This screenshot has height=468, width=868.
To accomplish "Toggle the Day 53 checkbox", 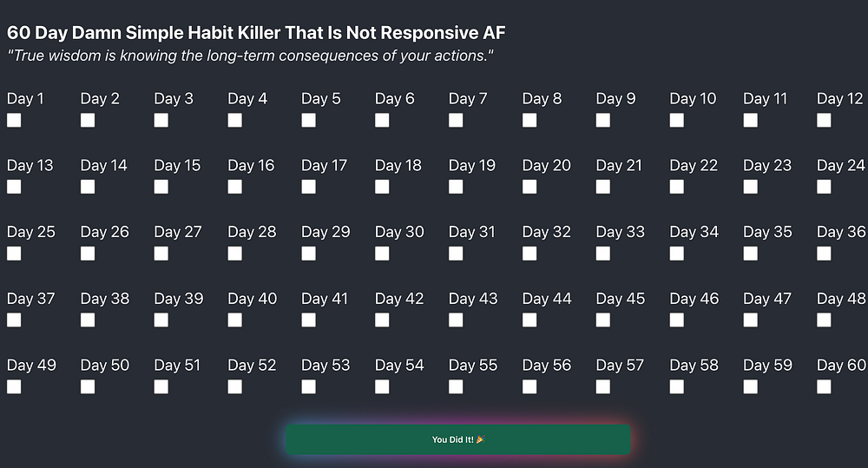I will coord(308,386).
